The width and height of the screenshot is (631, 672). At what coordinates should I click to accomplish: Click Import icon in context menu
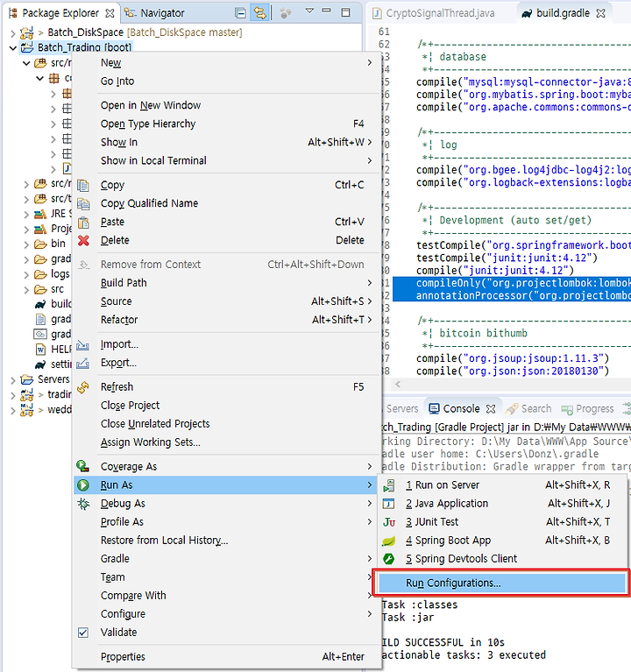[x=82, y=344]
